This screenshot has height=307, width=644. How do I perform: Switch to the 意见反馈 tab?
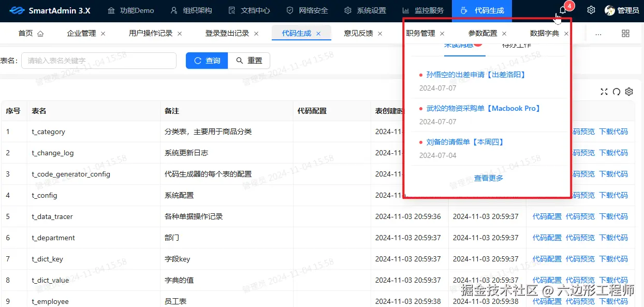(358, 34)
